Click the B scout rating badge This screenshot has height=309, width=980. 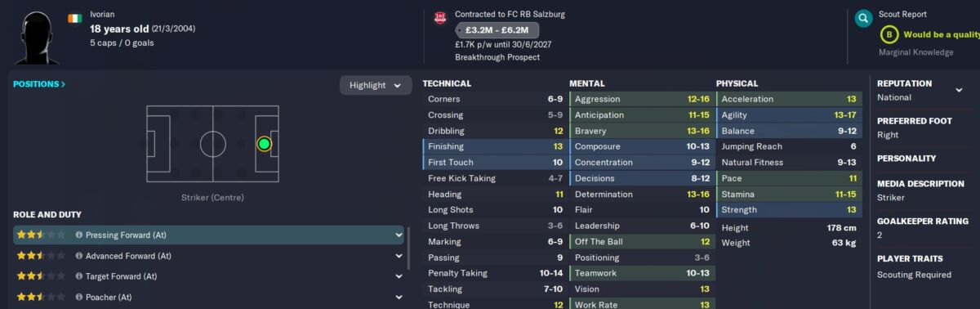pos(889,34)
